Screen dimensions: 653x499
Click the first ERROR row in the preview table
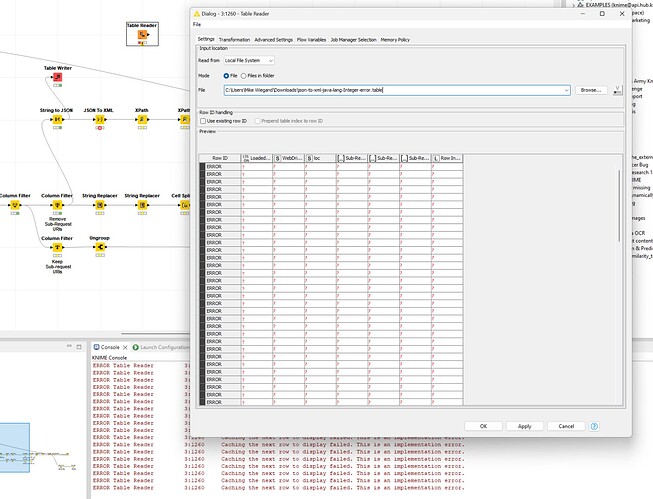[x=331, y=167]
